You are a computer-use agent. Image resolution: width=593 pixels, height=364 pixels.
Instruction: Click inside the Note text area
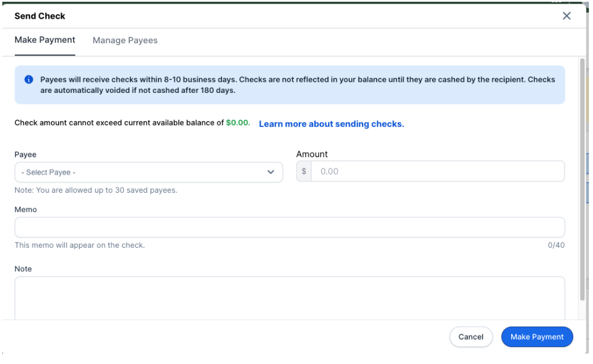click(x=289, y=297)
